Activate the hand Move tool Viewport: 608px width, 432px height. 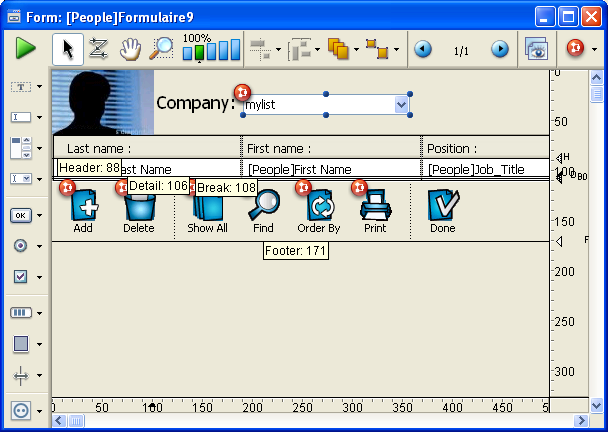[x=130, y=48]
